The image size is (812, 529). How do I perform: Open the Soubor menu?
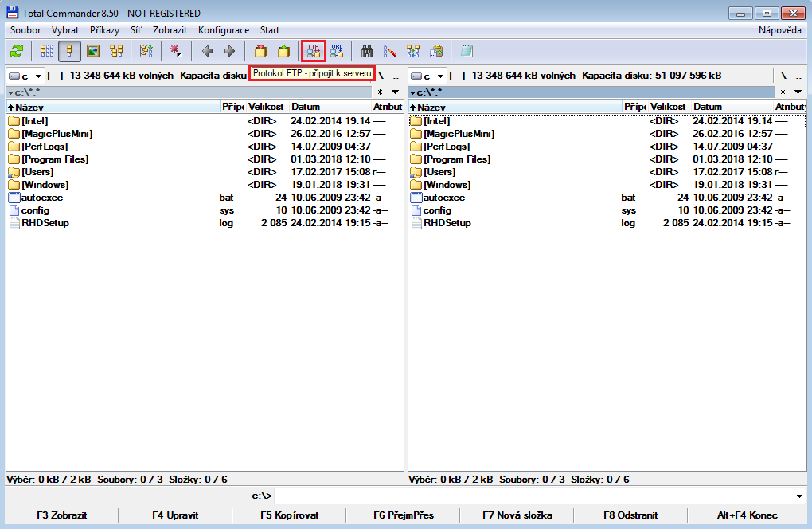point(25,30)
